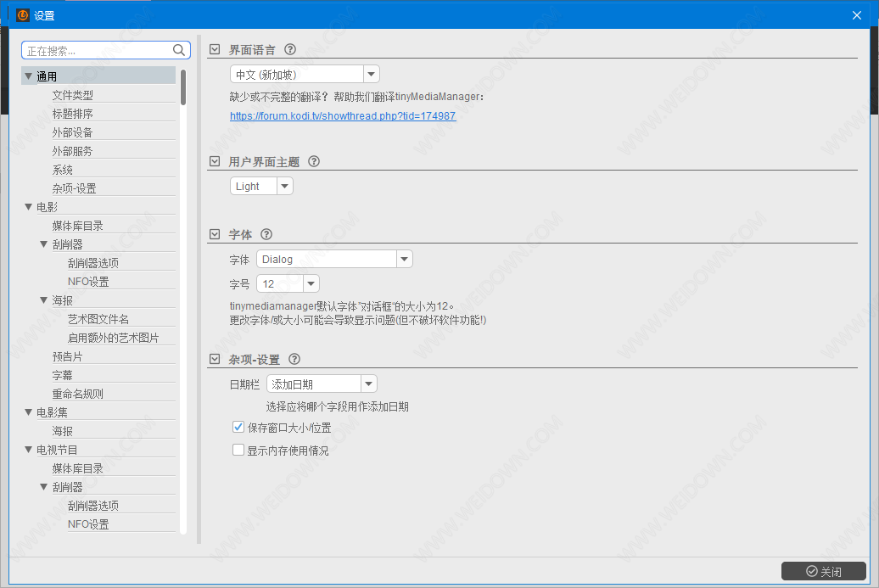Image resolution: width=879 pixels, height=588 pixels.
Task: Click help icon next to 字体 heading
Action: pyautogui.click(x=266, y=234)
